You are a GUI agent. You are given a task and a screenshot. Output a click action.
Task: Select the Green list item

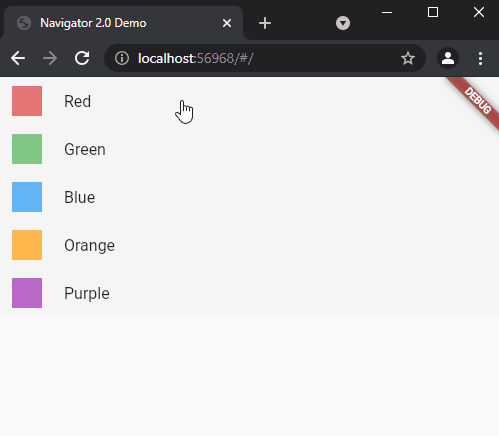pos(249,149)
